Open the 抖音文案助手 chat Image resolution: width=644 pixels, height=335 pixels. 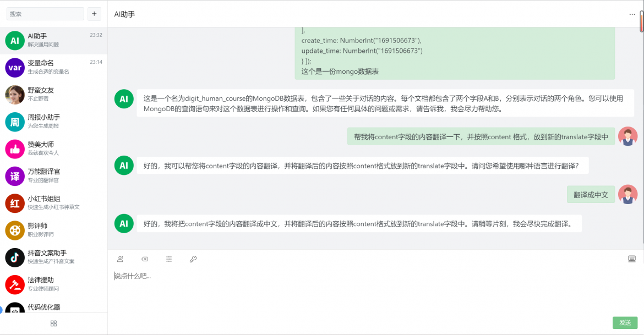tap(53, 257)
